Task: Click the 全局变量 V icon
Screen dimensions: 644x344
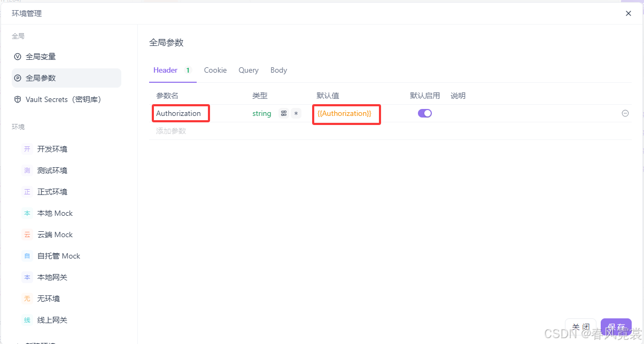Action: (x=18, y=57)
